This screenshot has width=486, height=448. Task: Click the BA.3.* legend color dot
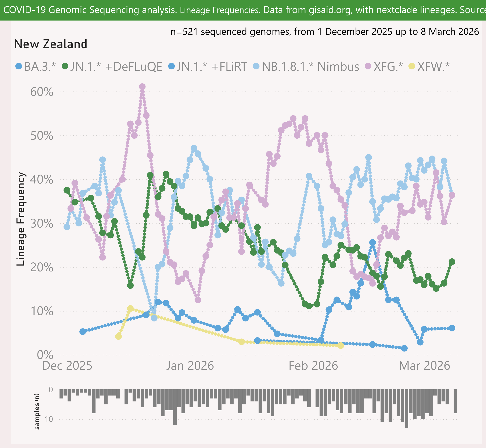click(x=19, y=66)
